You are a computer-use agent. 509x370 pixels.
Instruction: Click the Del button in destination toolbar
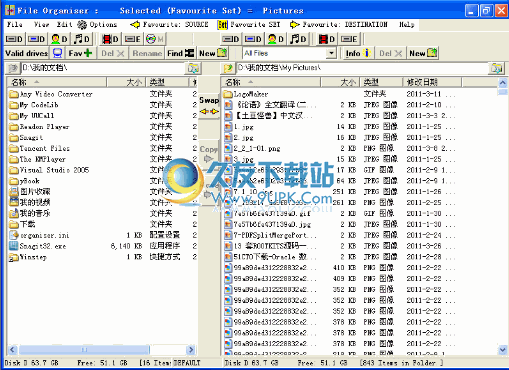coord(390,53)
